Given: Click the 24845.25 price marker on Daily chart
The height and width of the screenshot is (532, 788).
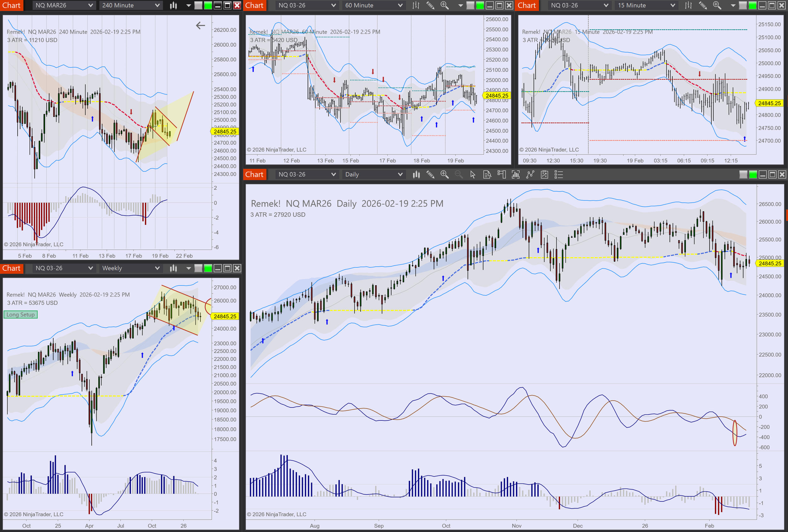Looking at the screenshot, I should point(770,263).
